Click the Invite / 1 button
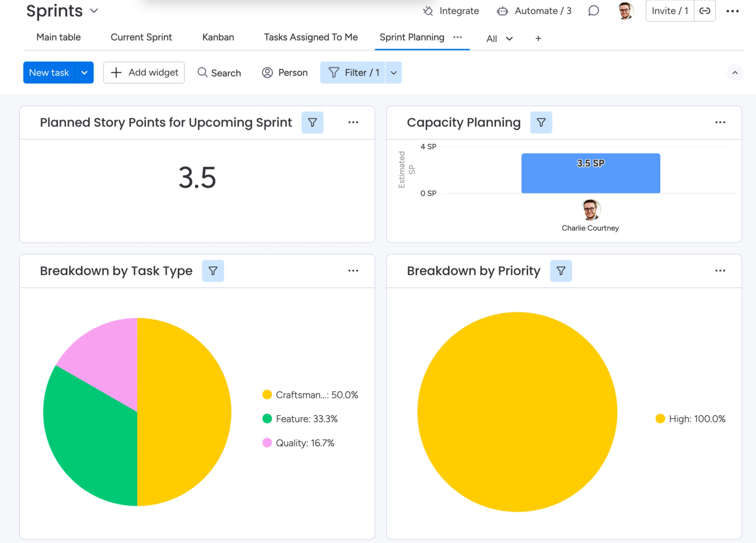The width and height of the screenshot is (756, 543). pyautogui.click(x=670, y=11)
